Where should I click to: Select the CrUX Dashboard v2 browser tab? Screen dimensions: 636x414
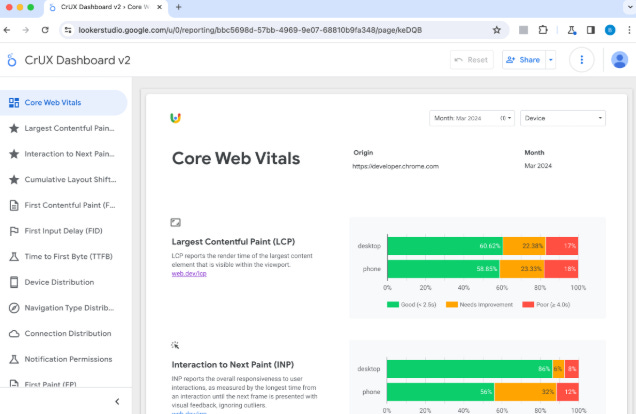(x=105, y=8)
